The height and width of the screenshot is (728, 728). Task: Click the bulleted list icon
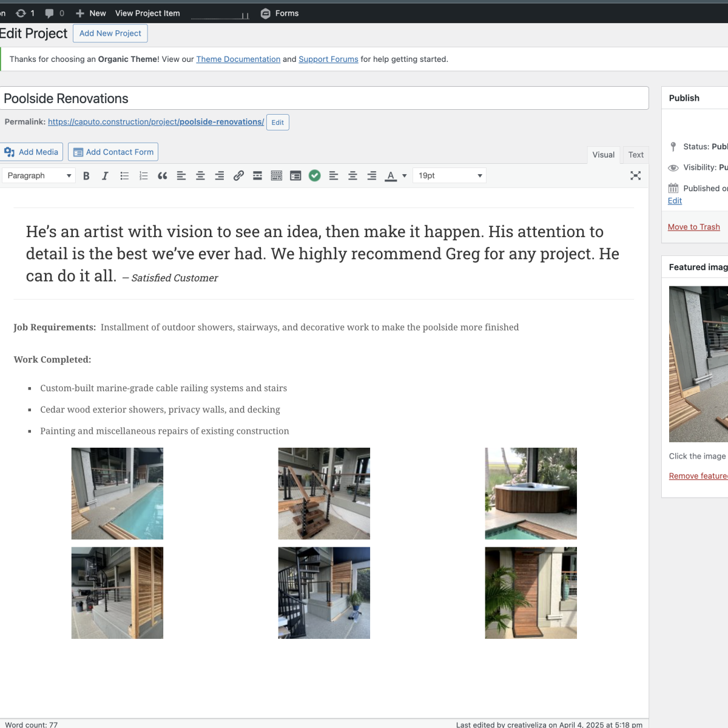point(124,176)
